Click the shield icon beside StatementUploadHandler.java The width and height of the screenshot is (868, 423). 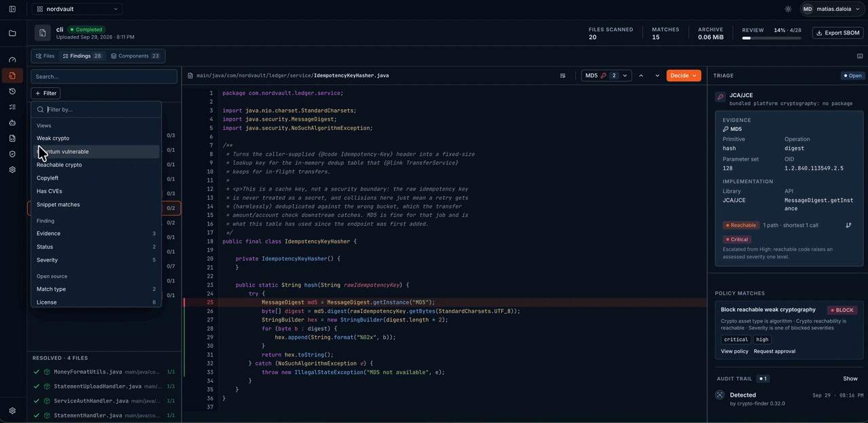[47, 386]
